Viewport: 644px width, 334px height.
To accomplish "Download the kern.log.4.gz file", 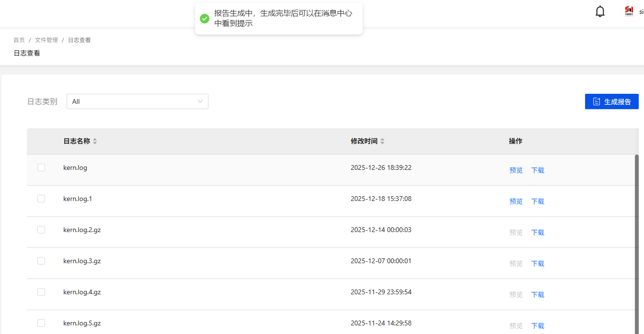I will pyautogui.click(x=538, y=295).
